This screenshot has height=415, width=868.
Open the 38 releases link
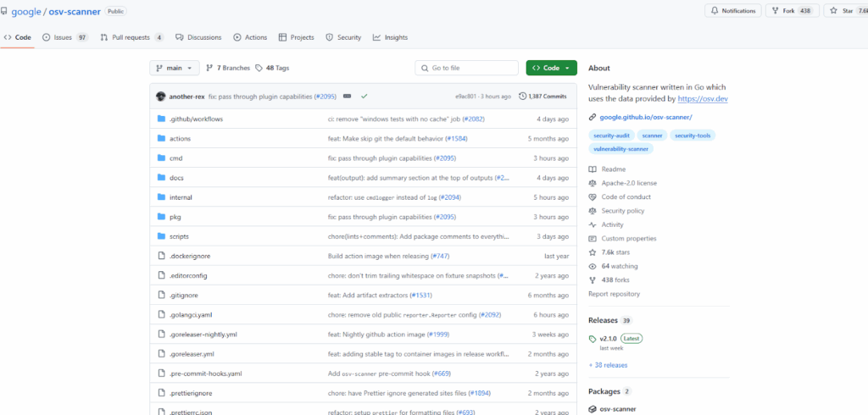tap(608, 365)
